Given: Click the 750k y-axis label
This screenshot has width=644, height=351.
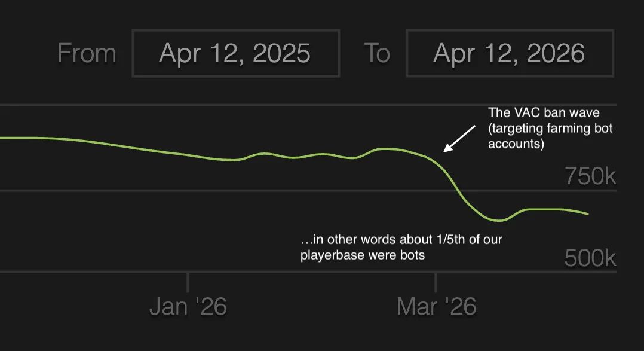Looking at the screenshot, I should (x=590, y=176).
